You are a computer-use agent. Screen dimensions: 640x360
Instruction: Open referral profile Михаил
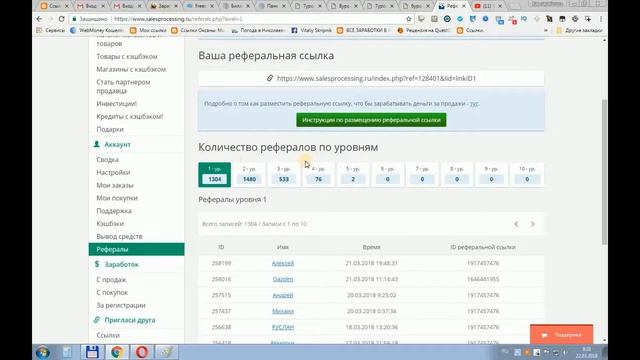(283, 311)
